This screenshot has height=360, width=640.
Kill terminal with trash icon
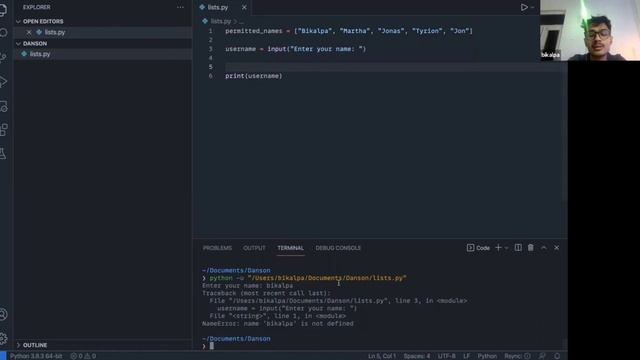coord(531,248)
